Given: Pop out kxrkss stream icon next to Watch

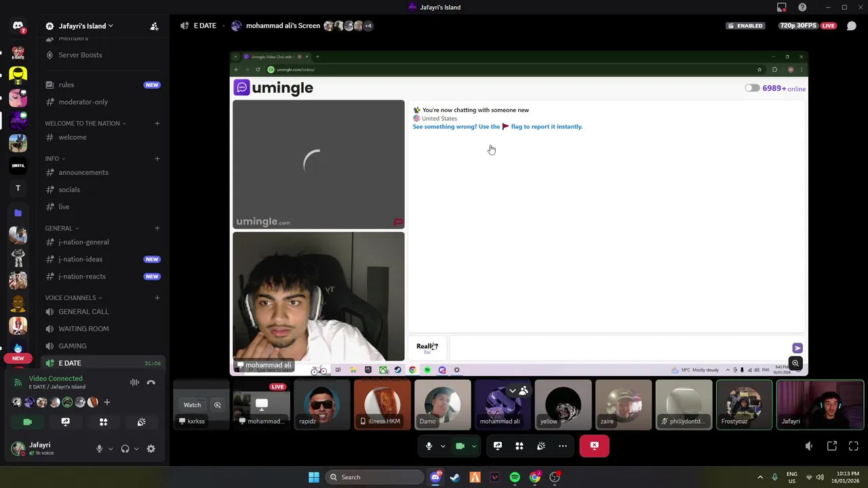Looking at the screenshot, I should click(218, 405).
